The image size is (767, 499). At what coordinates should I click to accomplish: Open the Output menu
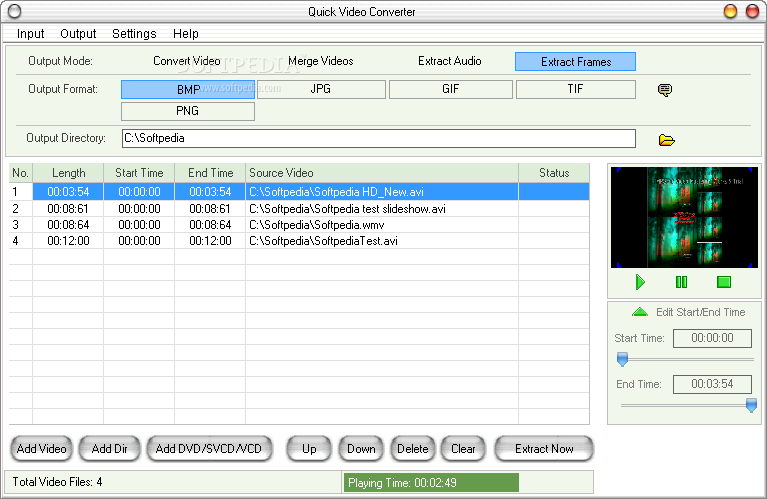point(78,34)
